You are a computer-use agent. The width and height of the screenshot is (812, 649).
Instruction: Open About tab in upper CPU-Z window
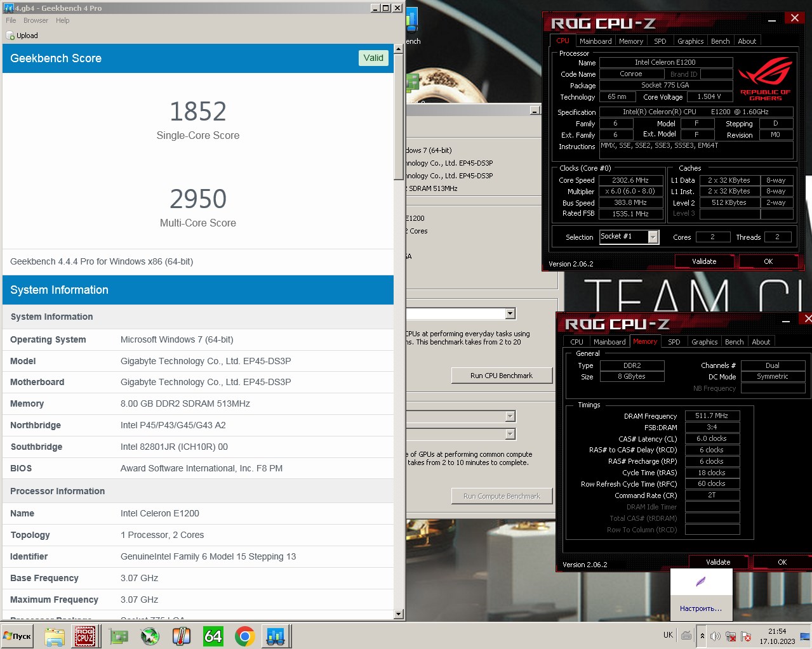(747, 41)
